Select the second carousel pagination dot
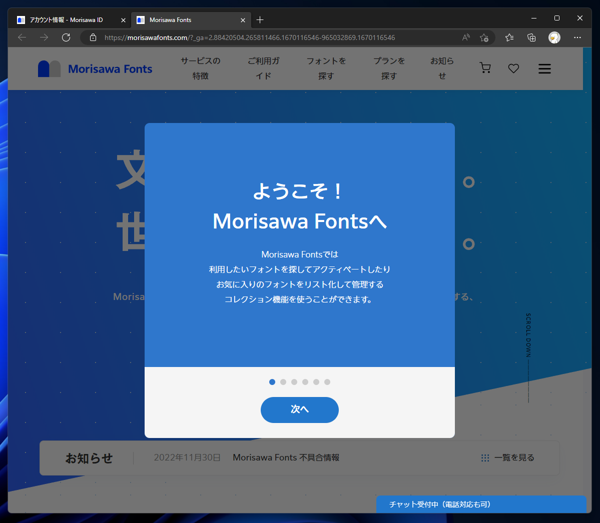 pos(283,382)
